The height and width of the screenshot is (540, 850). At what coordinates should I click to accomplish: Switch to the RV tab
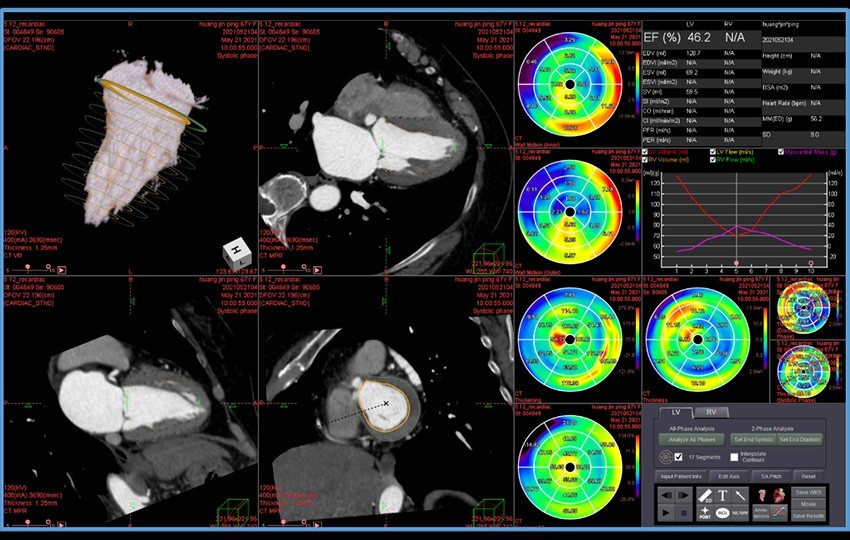711,412
